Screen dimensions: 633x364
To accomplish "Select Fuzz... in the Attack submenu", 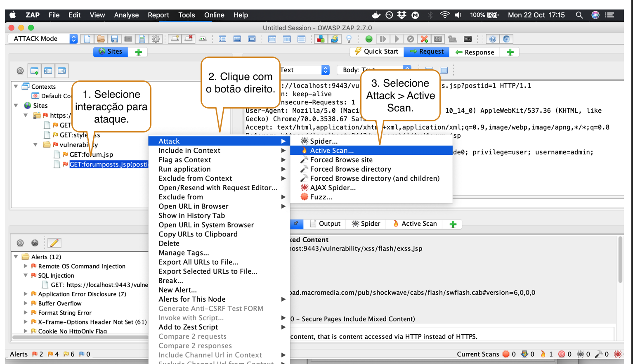I will pyautogui.click(x=371, y=197).
